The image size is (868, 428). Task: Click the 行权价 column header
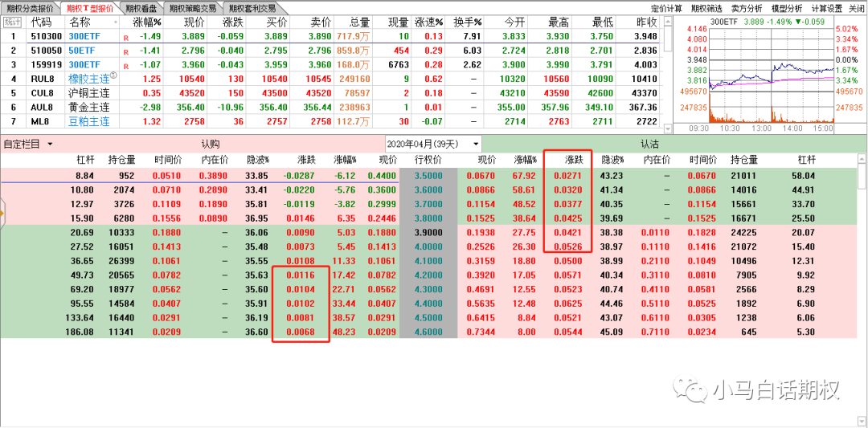[428, 160]
